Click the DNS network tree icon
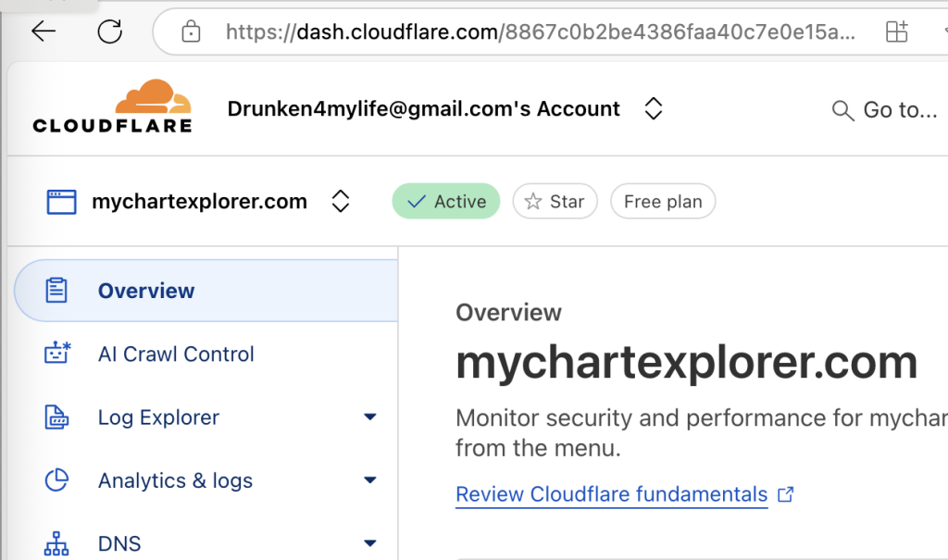948x560 pixels. 57,542
